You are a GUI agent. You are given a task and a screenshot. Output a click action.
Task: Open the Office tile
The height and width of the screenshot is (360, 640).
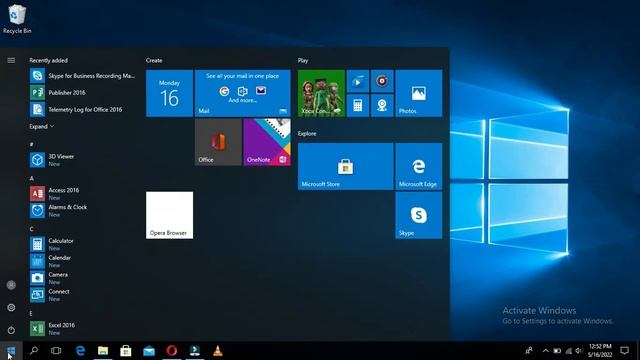[x=218, y=142]
